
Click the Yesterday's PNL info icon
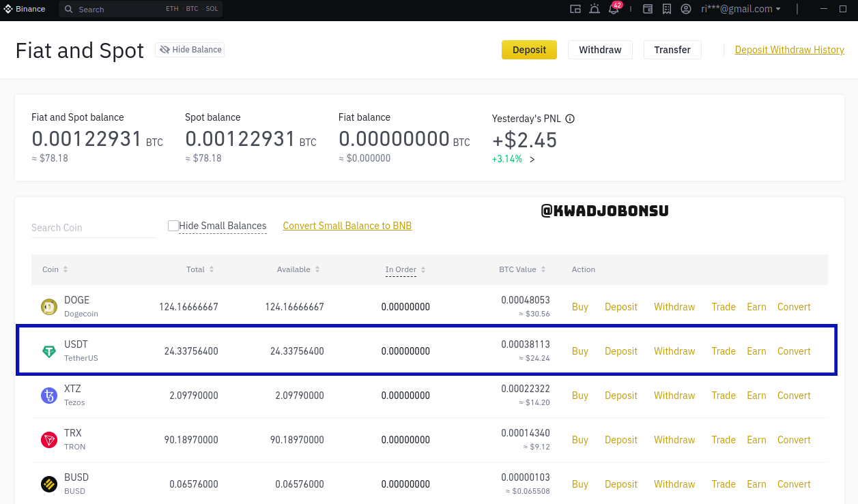pyautogui.click(x=570, y=119)
